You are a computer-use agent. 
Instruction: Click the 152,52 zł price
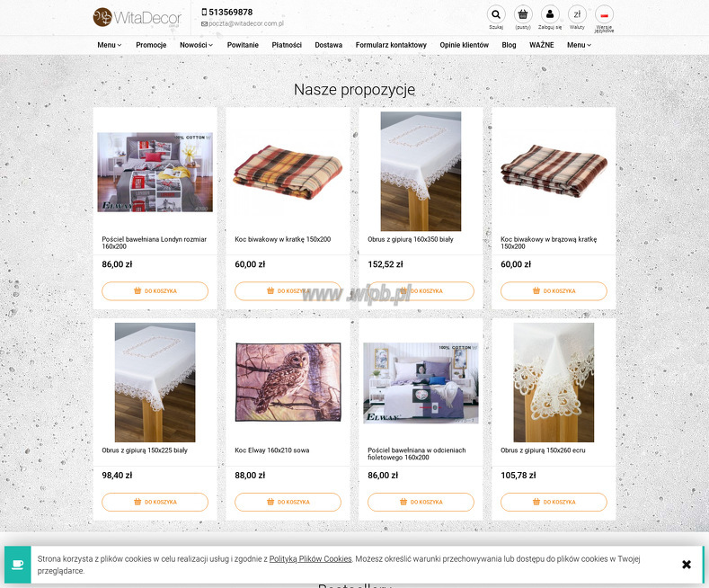tap(386, 264)
